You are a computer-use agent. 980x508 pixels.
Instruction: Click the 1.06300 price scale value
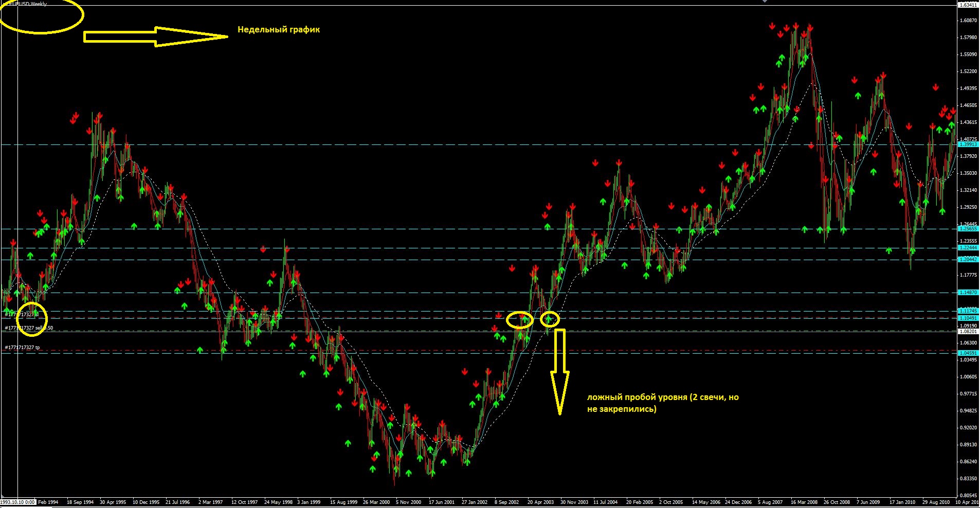pos(968,343)
